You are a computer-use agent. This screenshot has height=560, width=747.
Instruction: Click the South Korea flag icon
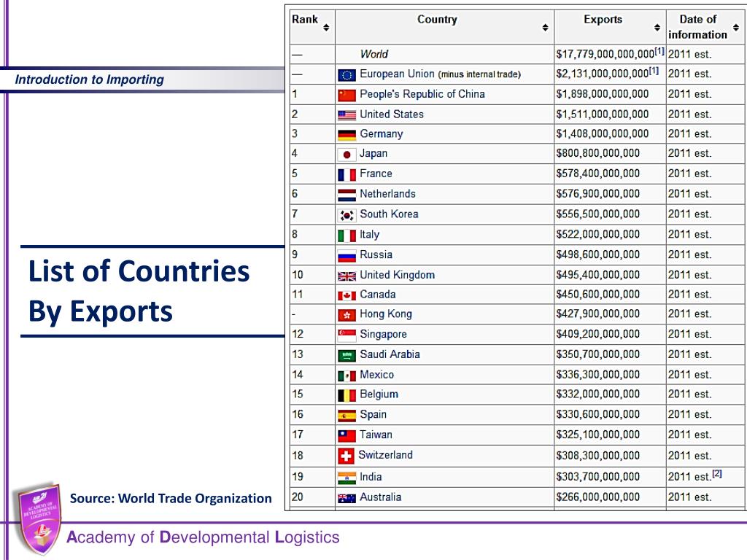pos(347,216)
